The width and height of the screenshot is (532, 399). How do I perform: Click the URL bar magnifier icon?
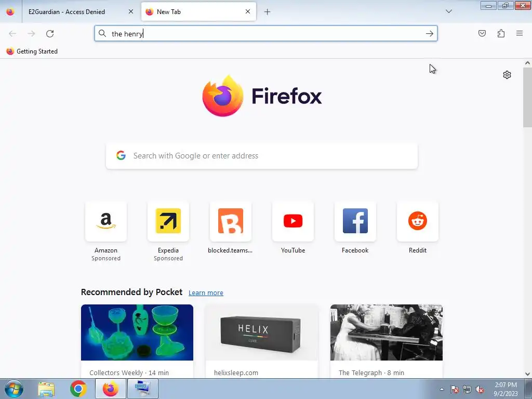[x=102, y=33]
